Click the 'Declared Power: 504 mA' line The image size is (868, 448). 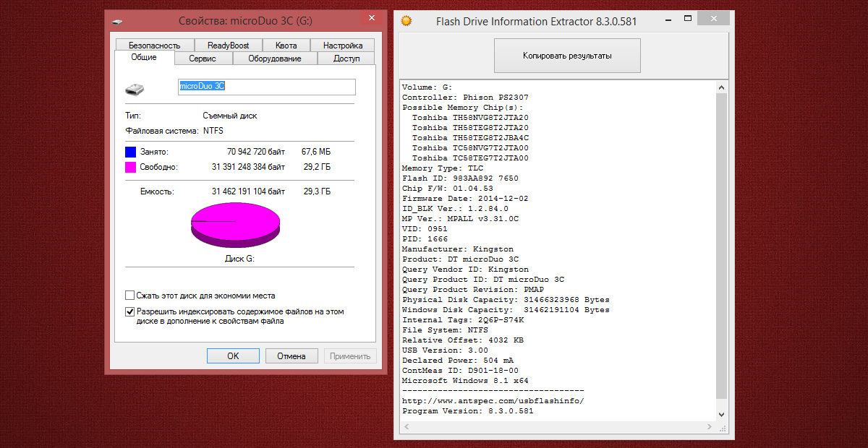point(458,360)
